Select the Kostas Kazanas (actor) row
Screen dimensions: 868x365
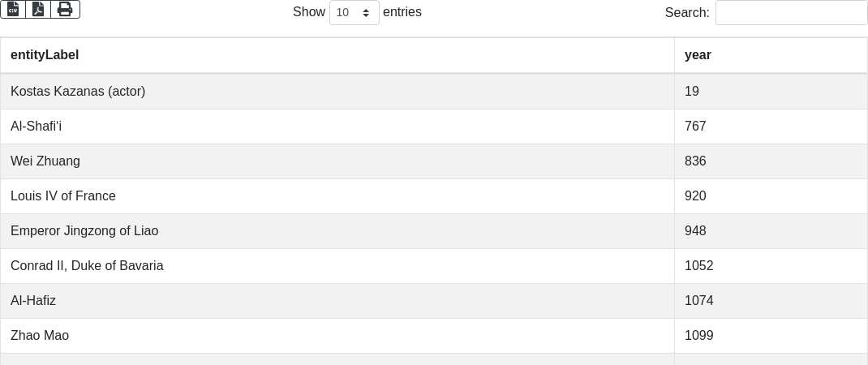pyautogui.click(x=78, y=92)
